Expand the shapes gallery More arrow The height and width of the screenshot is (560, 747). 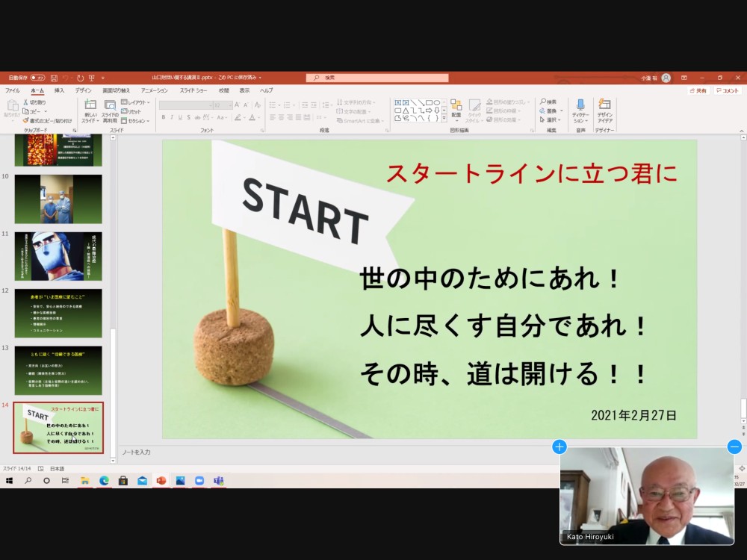click(x=444, y=118)
